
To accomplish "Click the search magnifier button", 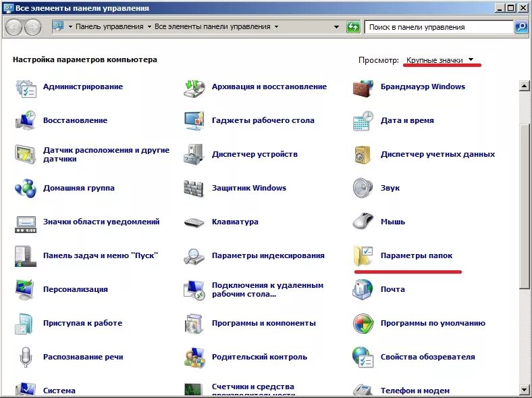I will point(521,27).
